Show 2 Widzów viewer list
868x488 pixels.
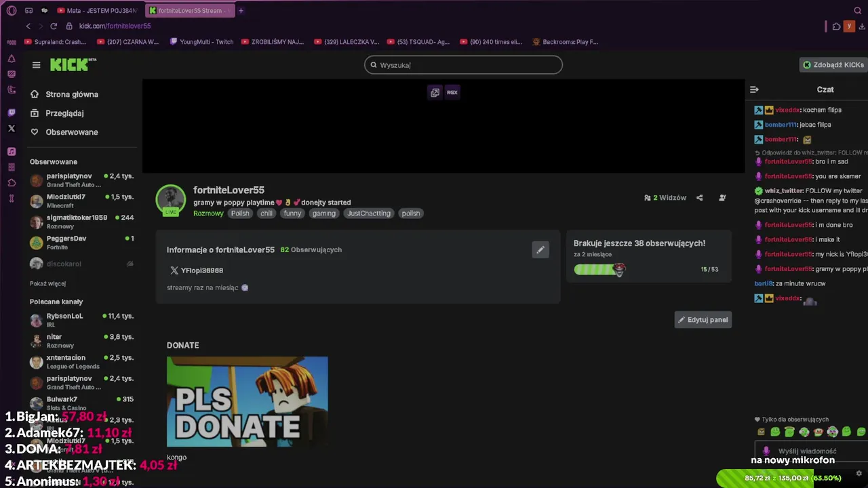(x=665, y=198)
